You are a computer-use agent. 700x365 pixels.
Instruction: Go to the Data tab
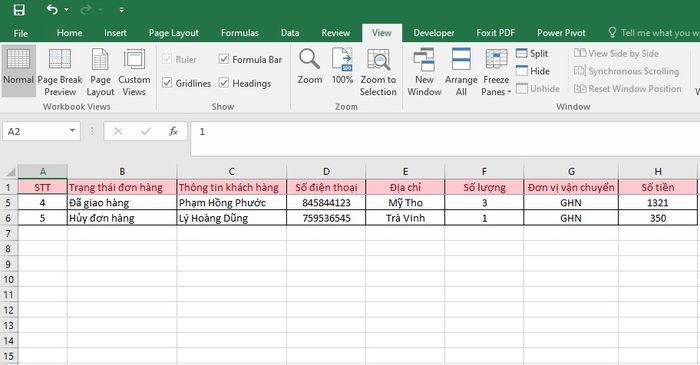point(290,33)
